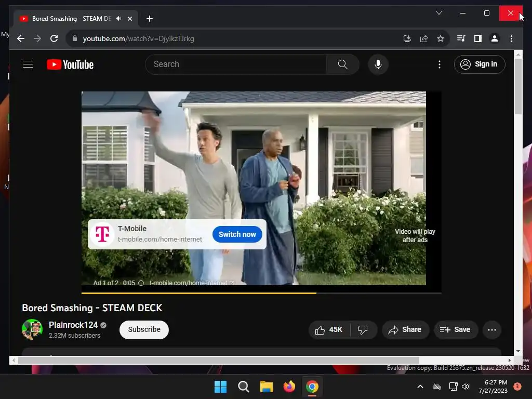Go to the YouTube home logo

point(70,64)
